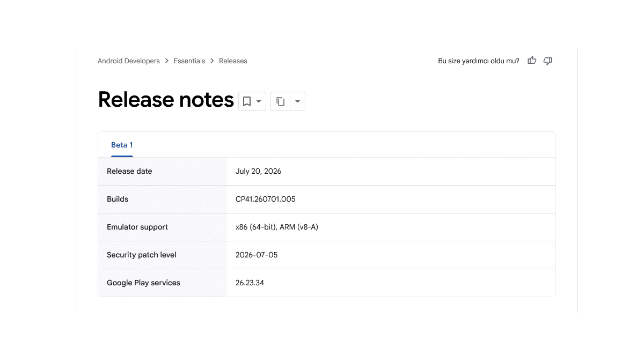Select the 26.23.34 version value
This screenshot has width=644, height=362.
pyautogui.click(x=250, y=283)
